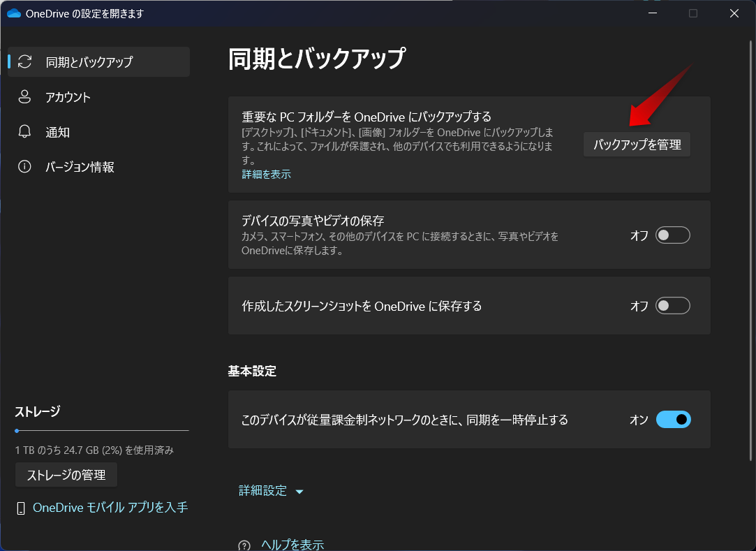Open the ヘルプを表示 link
The height and width of the screenshot is (551, 756).
coord(292,545)
